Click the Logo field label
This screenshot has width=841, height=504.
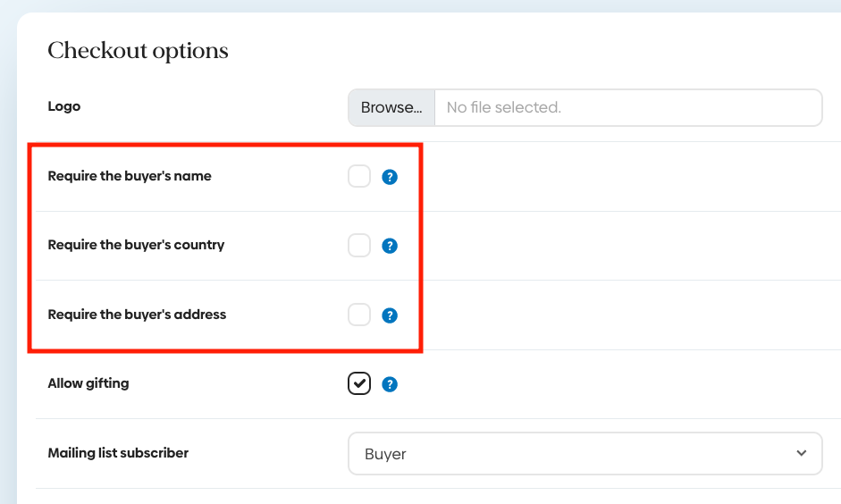click(64, 106)
